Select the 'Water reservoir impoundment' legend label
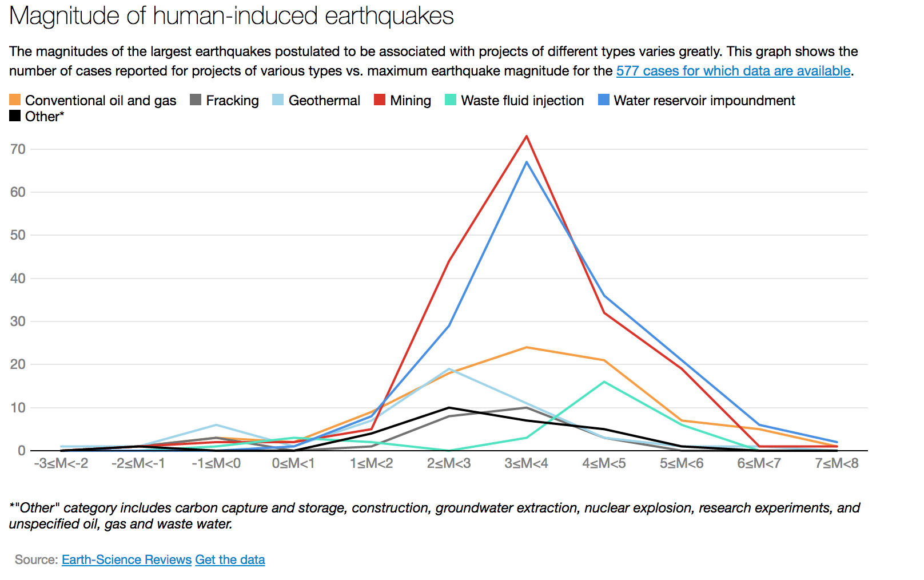924x580 pixels. click(x=704, y=101)
